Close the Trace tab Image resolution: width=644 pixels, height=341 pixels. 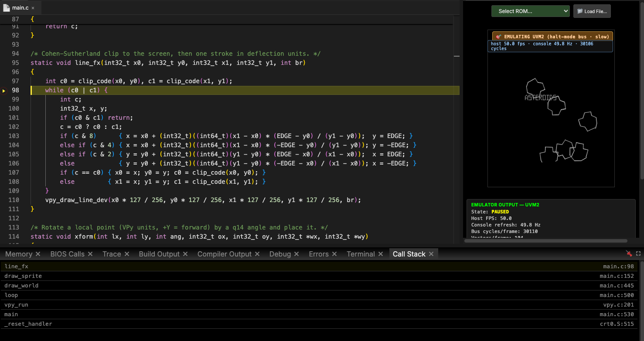pos(126,254)
